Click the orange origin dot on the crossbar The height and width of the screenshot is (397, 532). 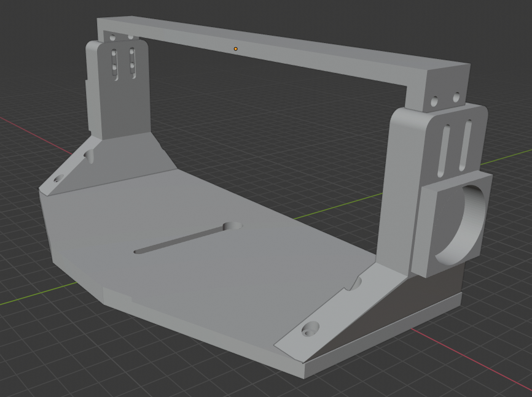coord(235,49)
